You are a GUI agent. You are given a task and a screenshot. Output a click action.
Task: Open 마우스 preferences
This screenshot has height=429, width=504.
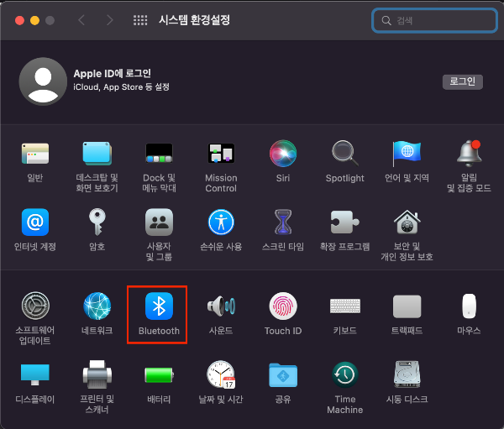[x=469, y=306]
